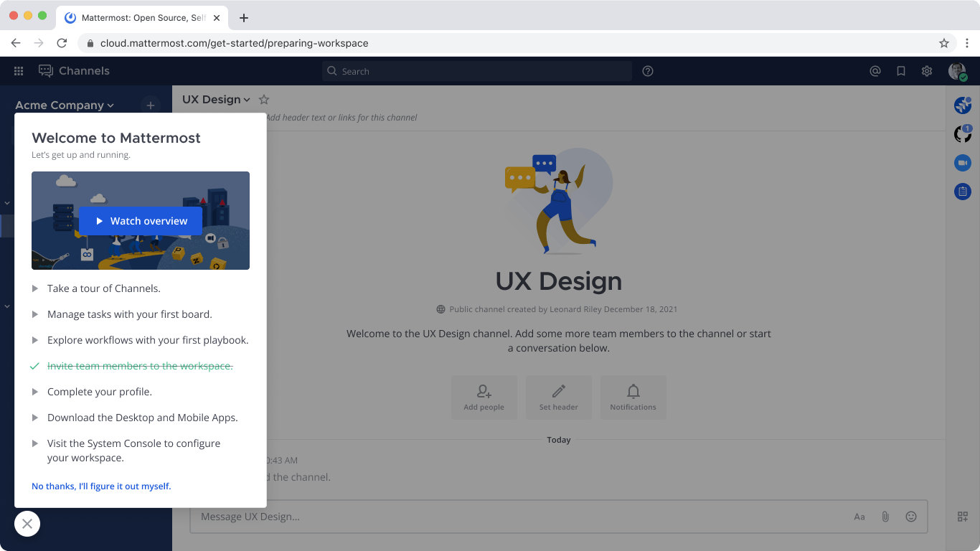The height and width of the screenshot is (551, 980).
Task: Close the Mattermost browser tab
Action: click(x=217, y=18)
